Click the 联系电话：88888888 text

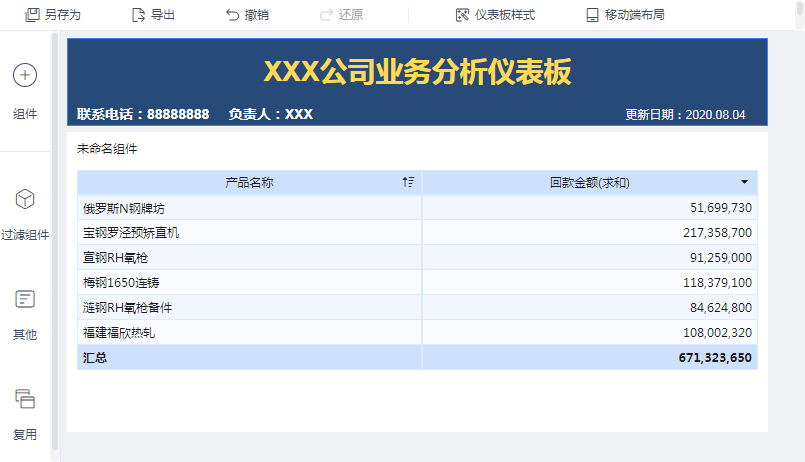(x=143, y=114)
